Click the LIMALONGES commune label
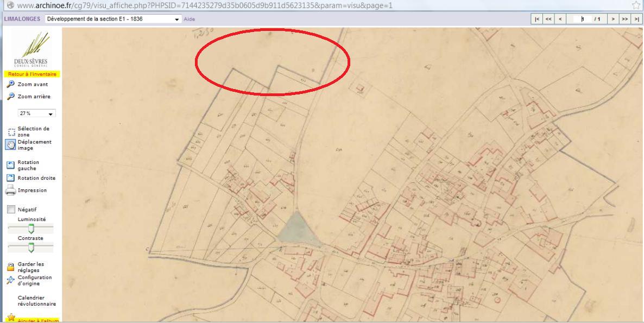The height and width of the screenshot is (323, 644). 22,19
